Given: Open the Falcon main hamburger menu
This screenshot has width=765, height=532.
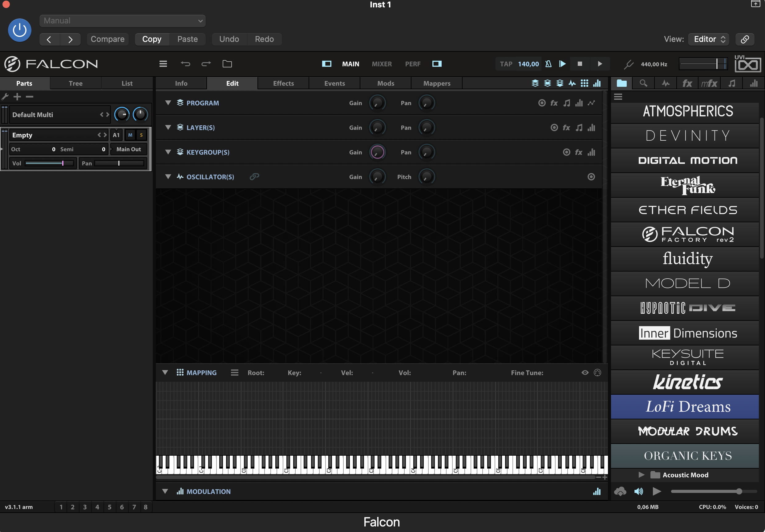Looking at the screenshot, I should [x=163, y=64].
